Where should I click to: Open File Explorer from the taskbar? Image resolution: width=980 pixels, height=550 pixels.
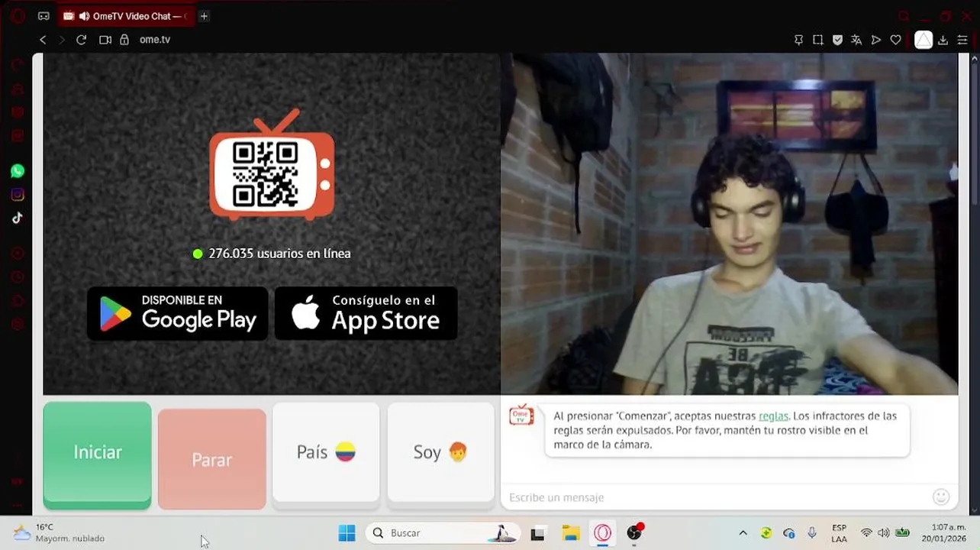(x=571, y=533)
